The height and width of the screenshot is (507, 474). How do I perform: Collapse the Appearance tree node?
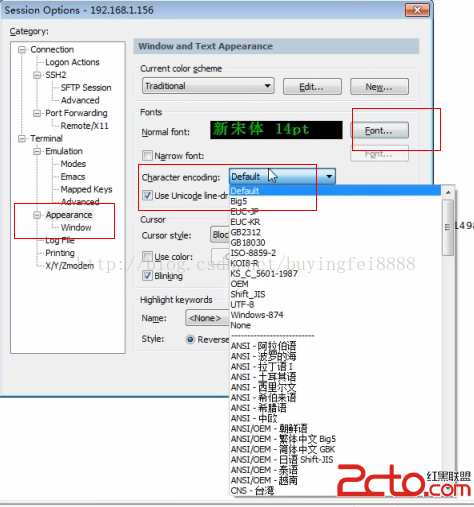[37, 215]
